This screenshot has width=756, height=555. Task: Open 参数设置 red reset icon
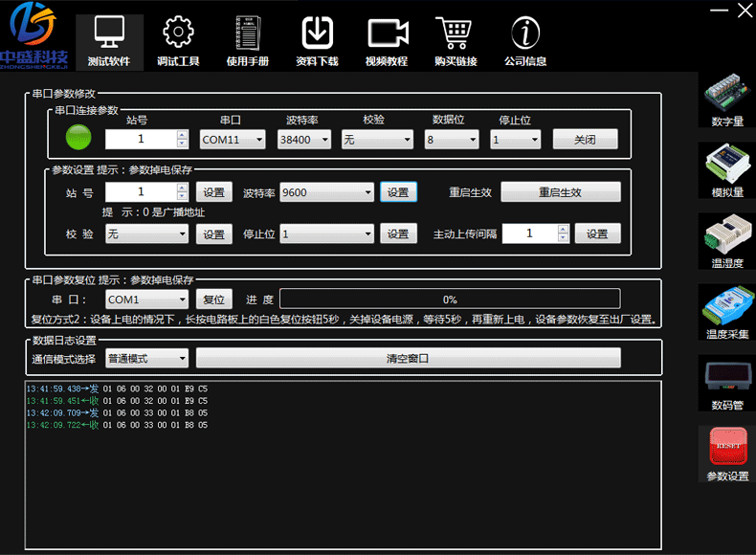727,455
